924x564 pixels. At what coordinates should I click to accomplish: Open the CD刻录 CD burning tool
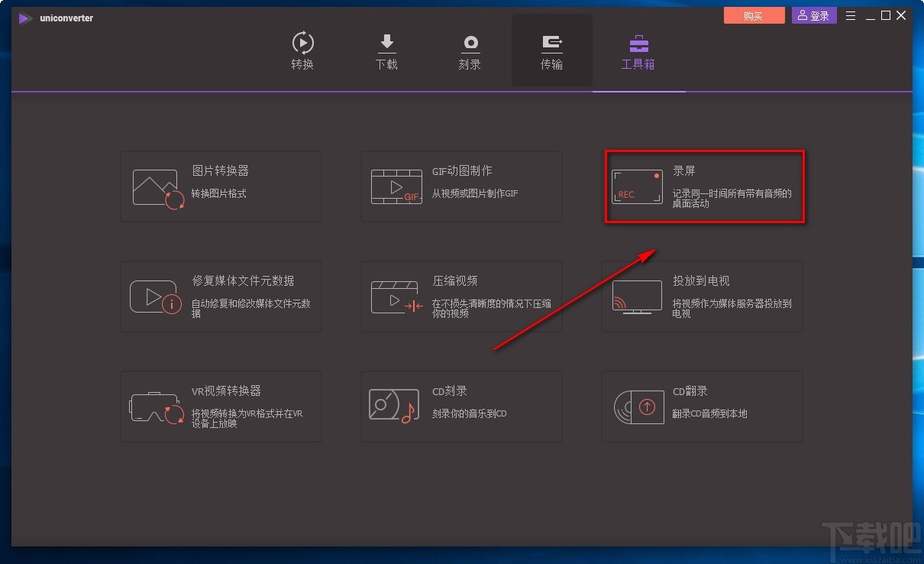460,407
